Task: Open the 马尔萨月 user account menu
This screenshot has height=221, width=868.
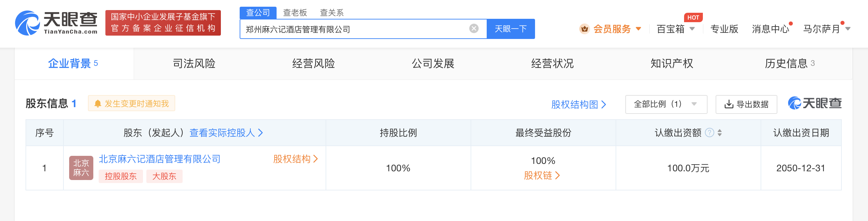Action: point(827,29)
